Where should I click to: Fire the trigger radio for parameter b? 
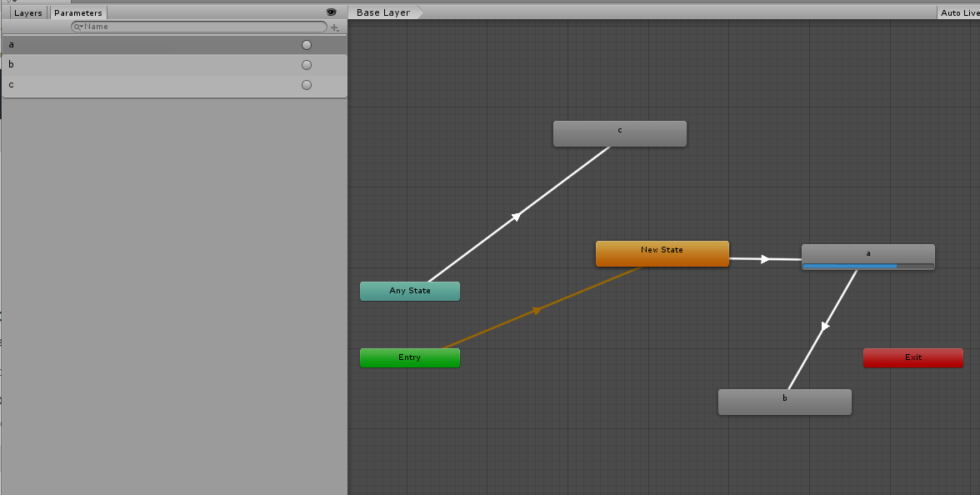307,64
